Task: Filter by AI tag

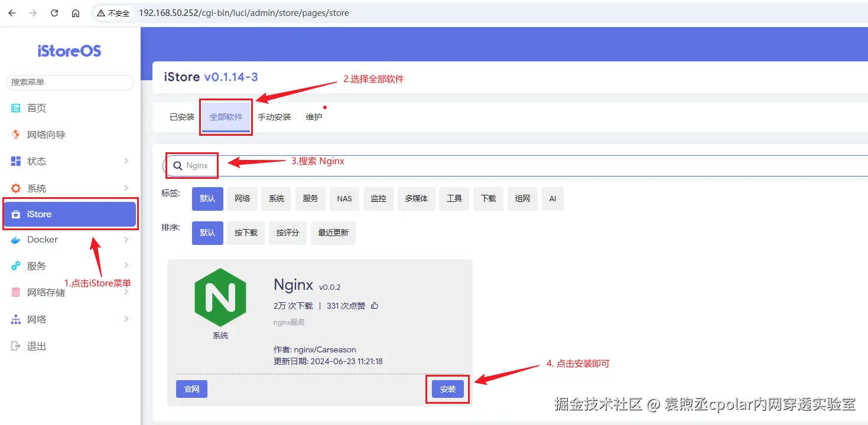Action: pos(552,199)
